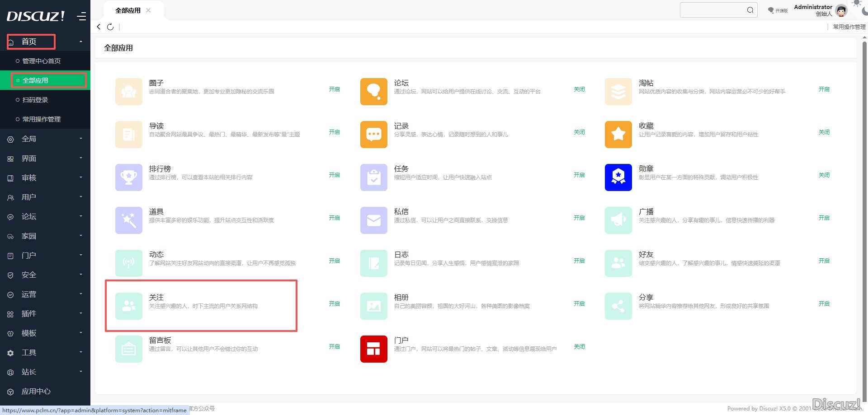Click the 勋章 medal app icon
The width and height of the screenshot is (868, 415).
618,177
